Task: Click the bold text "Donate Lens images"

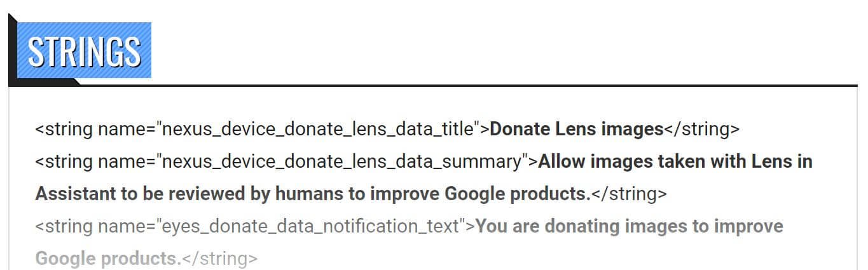Action: pyautogui.click(x=577, y=130)
